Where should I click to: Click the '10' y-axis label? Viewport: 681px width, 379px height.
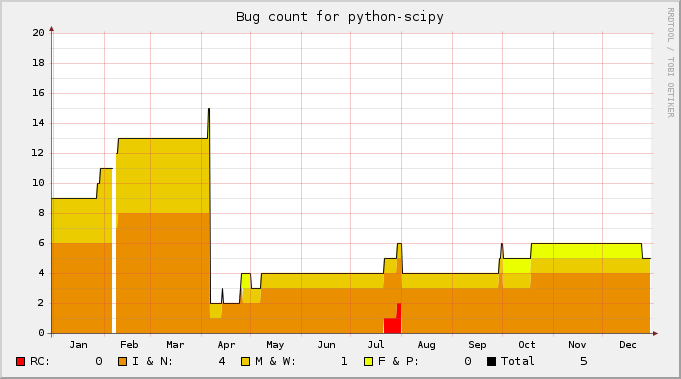(x=38, y=183)
